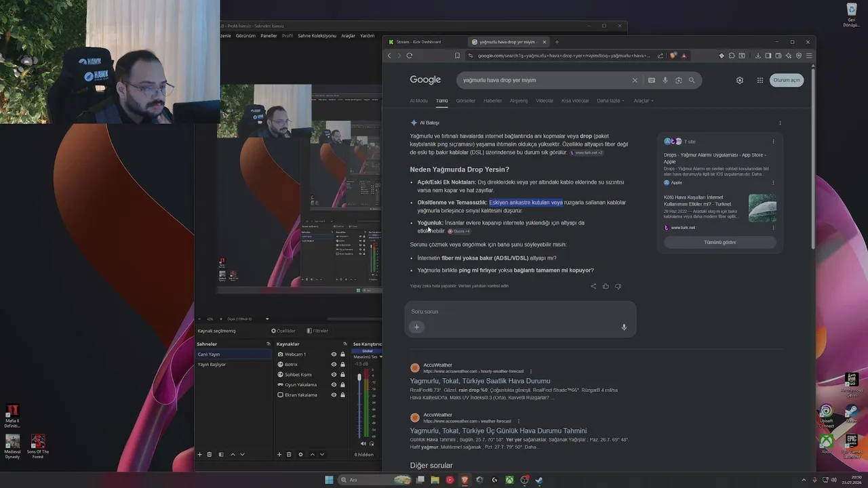Open Google apps grid
868x488 pixels.
click(760, 80)
